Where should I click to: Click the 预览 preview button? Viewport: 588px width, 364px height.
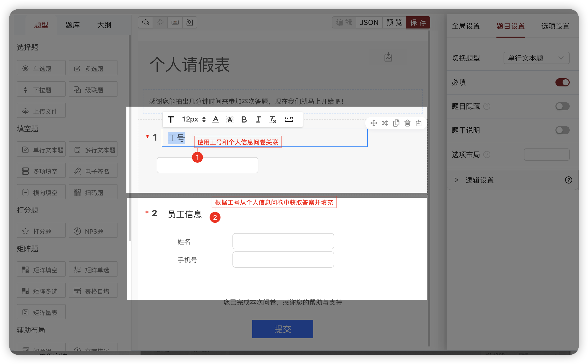click(394, 22)
